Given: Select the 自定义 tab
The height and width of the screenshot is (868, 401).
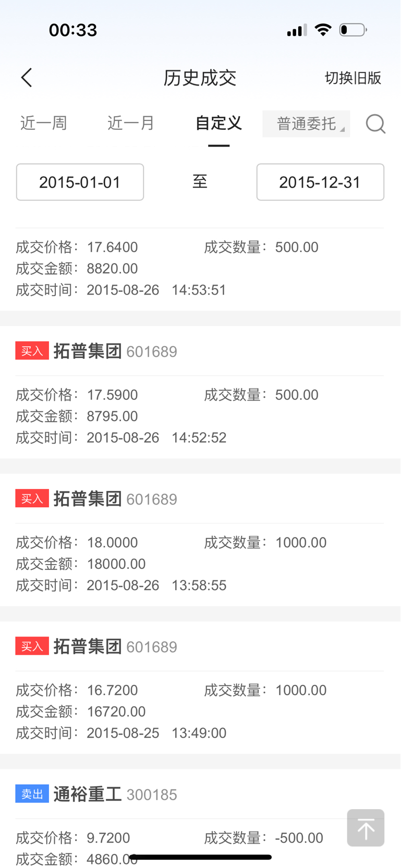Looking at the screenshot, I should pos(218,123).
